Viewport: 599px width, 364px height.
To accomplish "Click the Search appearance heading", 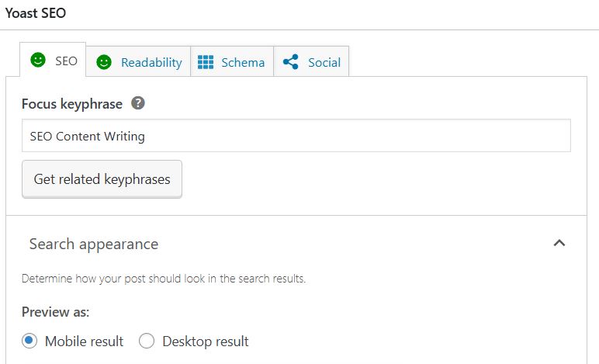I will click(x=94, y=244).
